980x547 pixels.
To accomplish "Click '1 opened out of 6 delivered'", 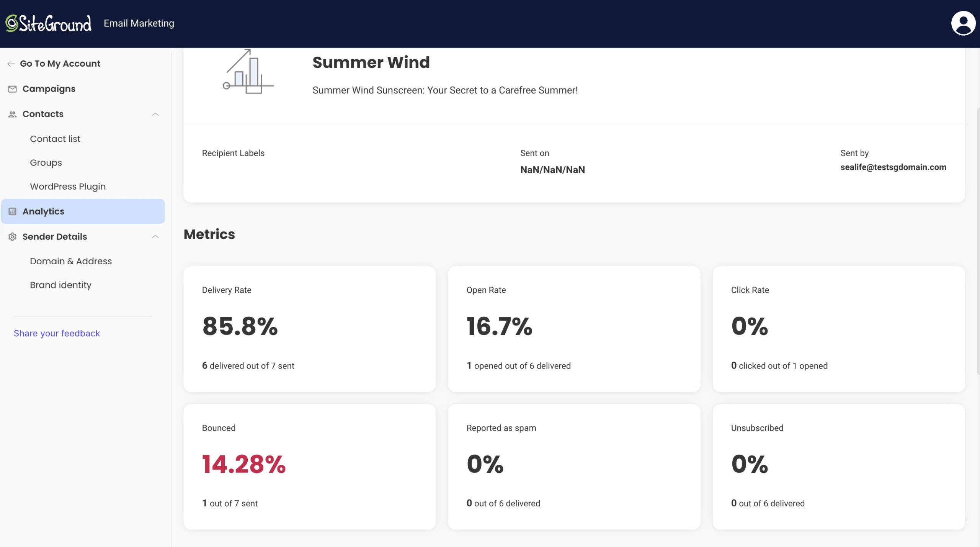I will [518, 366].
